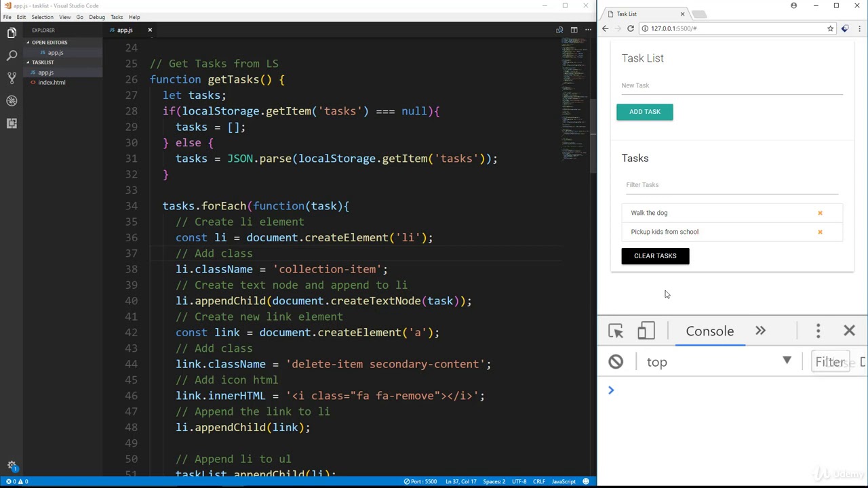Delete the 'Walk the dog' task

click(820, 213)
